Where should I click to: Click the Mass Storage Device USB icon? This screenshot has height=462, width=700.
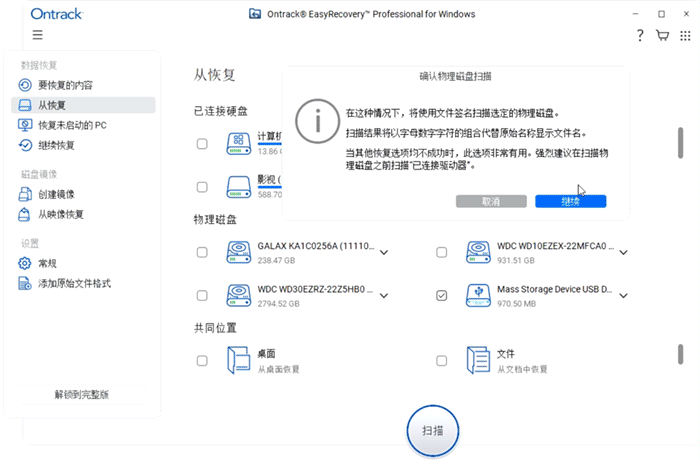tap(478, 296)
